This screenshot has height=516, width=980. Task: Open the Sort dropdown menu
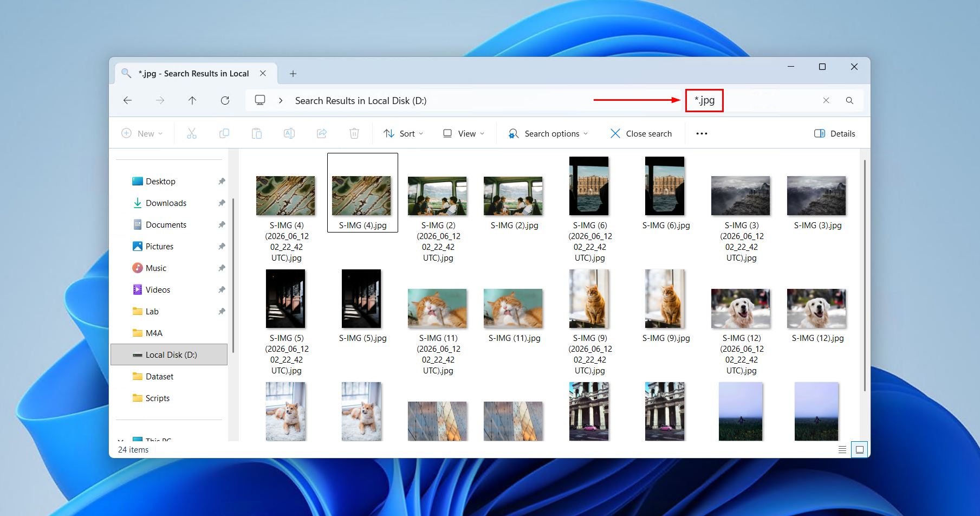(x=403, y=133)
